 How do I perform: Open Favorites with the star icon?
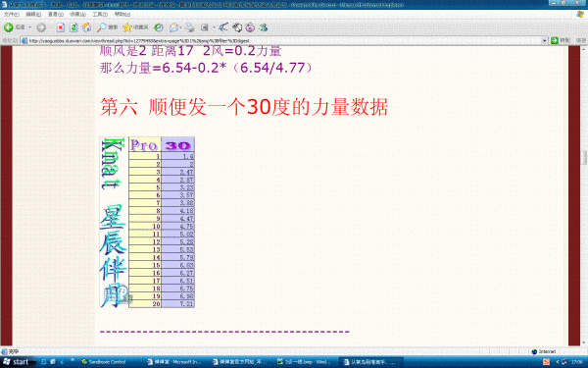pos(127,27)
